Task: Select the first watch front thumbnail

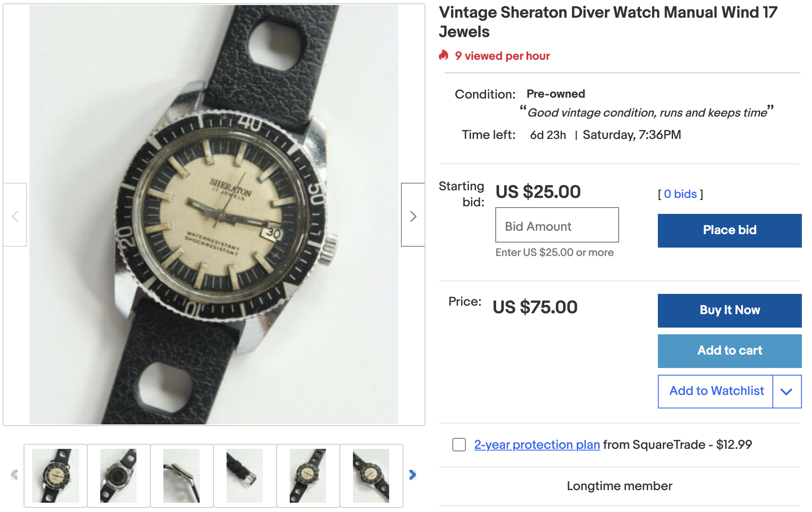Action: point(56,475)
